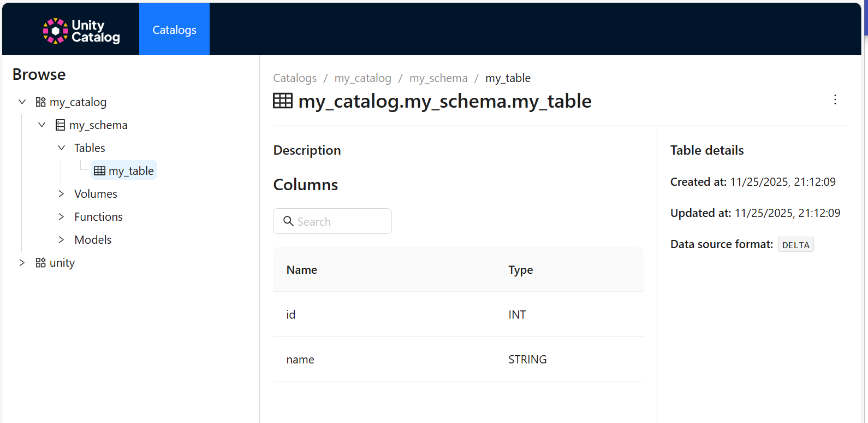Click the search magnifier icon
The height and width of the screenshot is (423, 868).
click(288, 221)
